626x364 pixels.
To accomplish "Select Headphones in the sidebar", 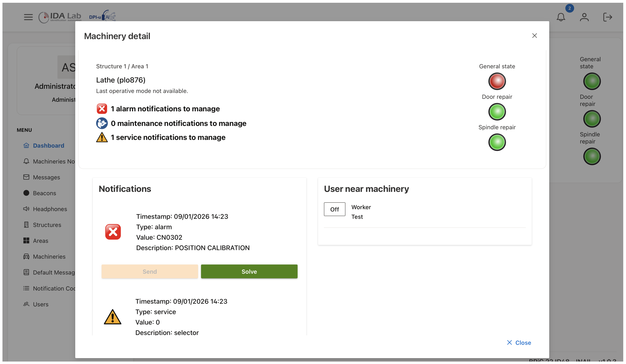I will coord(50,209).
